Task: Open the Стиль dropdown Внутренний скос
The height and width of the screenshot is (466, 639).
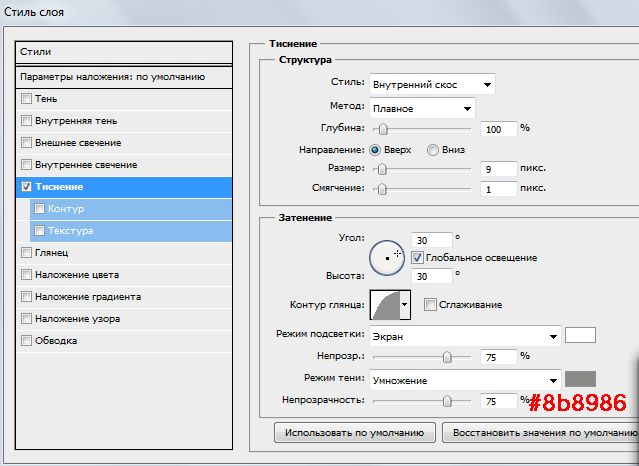Action: click(432, 84)
